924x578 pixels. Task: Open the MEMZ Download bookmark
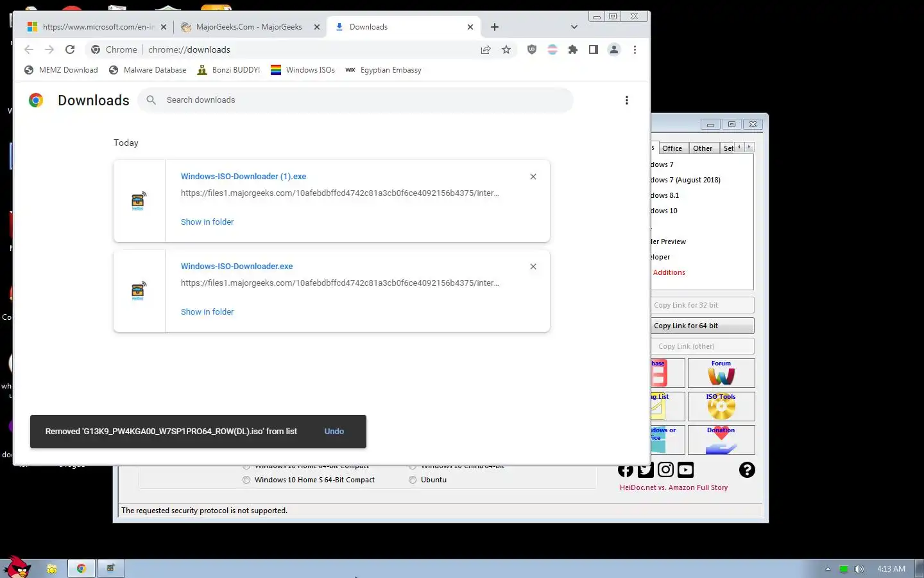[61, 70]
